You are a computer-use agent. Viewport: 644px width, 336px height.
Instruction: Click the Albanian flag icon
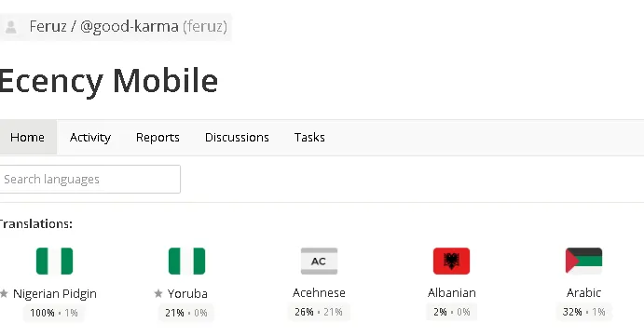click(451, 261)
